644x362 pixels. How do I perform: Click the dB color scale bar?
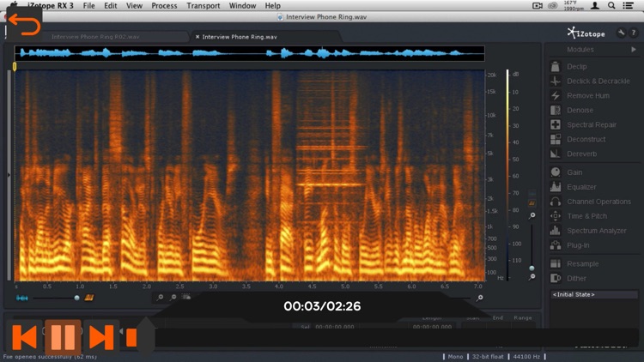click(x=507, y=175)
